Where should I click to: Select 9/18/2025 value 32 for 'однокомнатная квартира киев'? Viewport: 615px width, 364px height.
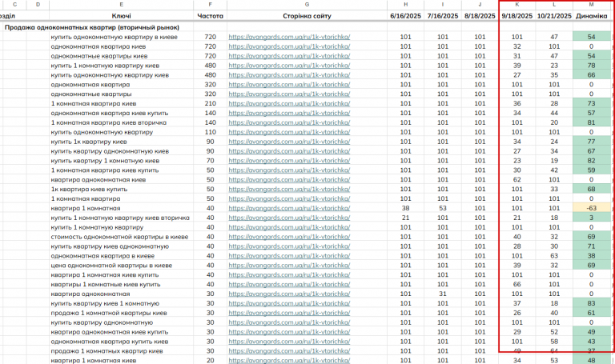(517, 46)
